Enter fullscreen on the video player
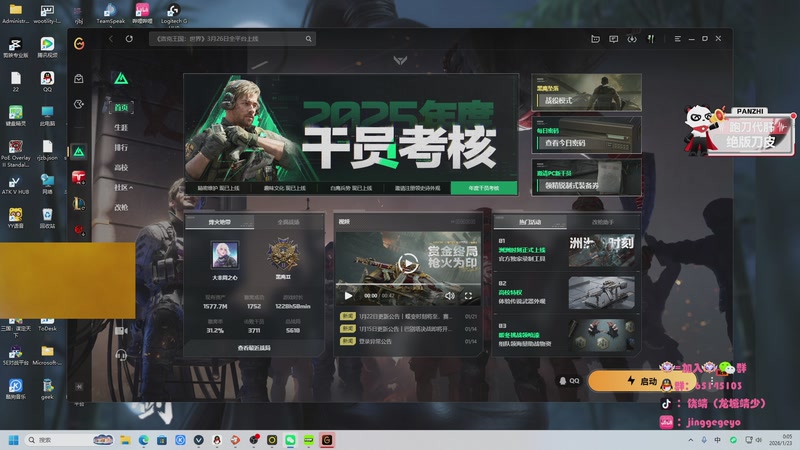800x450 pixels. tap(468, 295)
